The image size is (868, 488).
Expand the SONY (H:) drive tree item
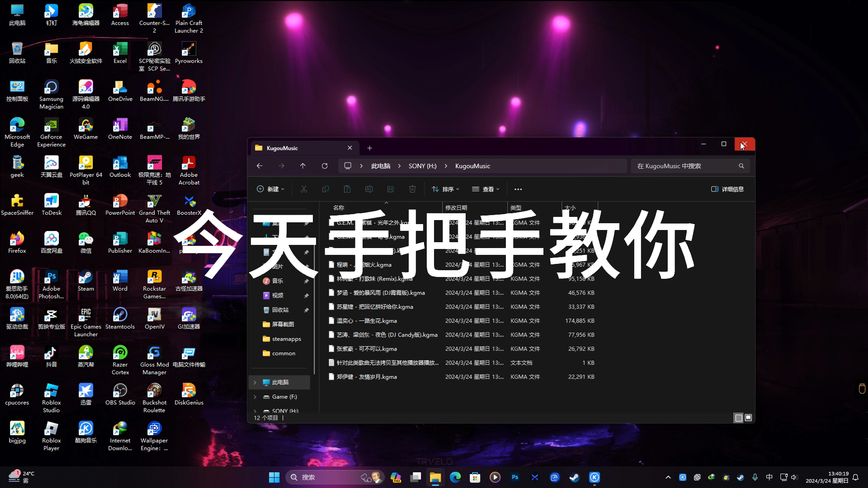[x=255, y=411]
